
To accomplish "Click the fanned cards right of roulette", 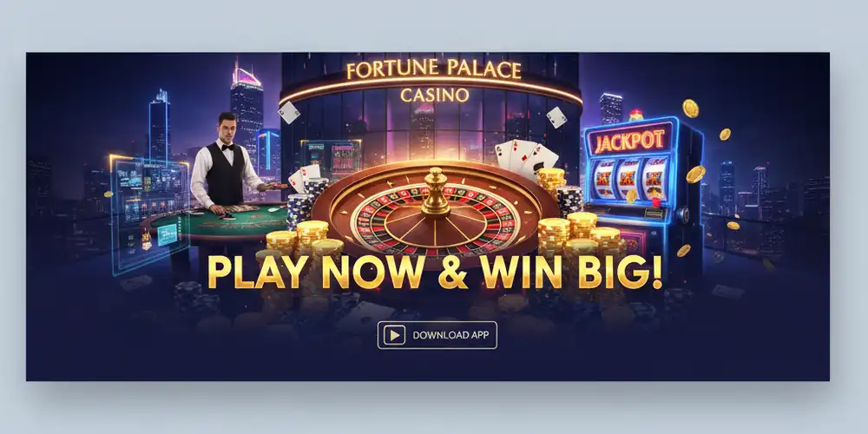I will tap(526, 157).
